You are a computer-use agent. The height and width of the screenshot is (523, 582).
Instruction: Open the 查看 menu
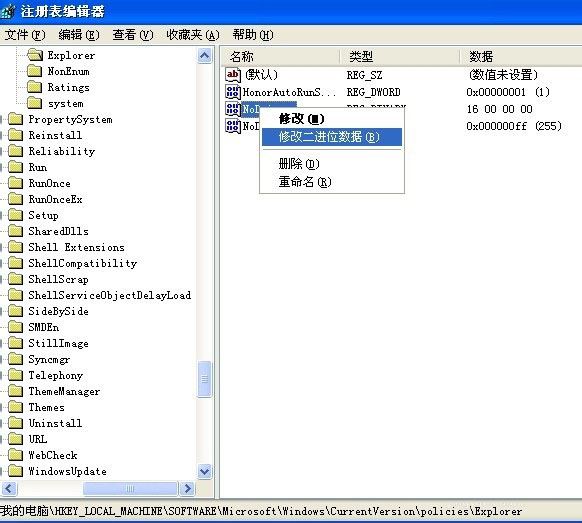(x=133, y=35)
